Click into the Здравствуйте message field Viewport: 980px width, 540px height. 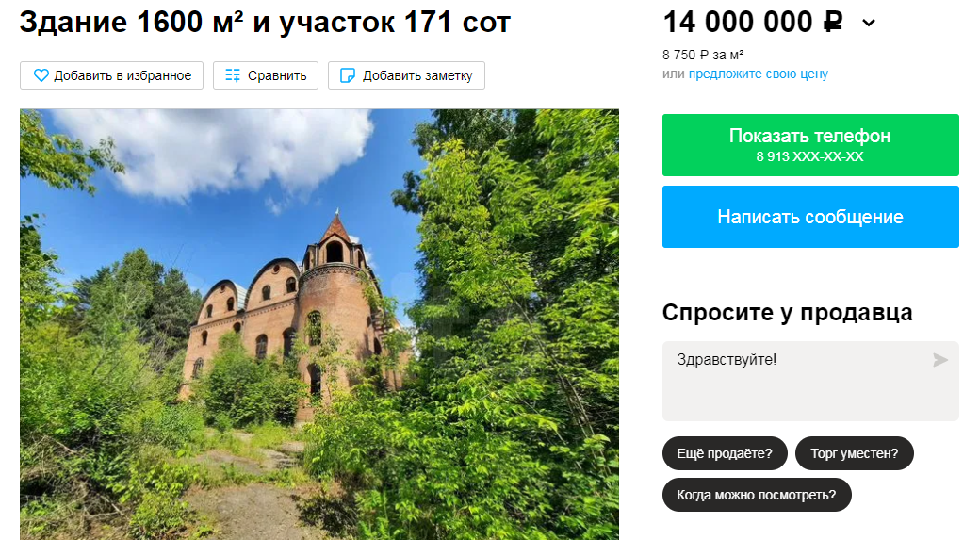coord(810,381)
